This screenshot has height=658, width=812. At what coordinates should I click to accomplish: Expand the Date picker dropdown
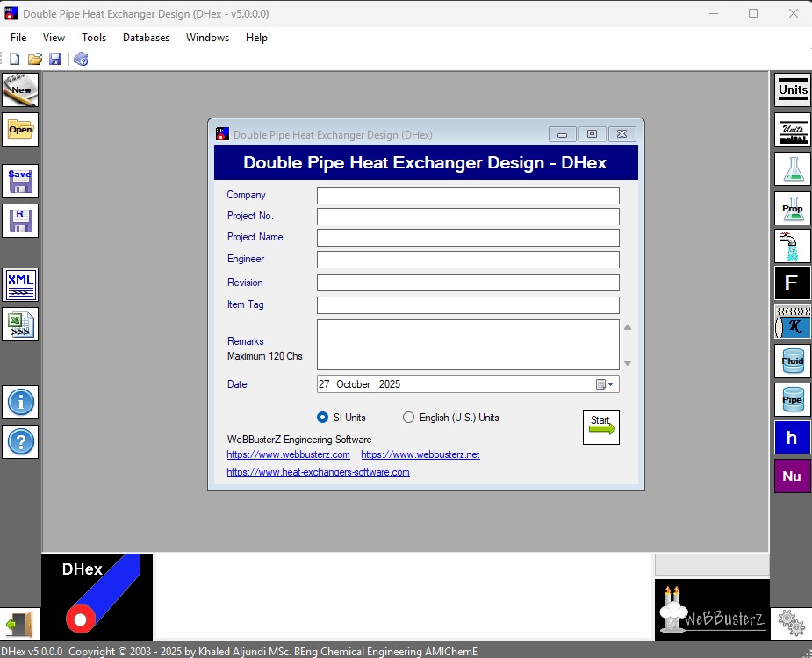611,384
